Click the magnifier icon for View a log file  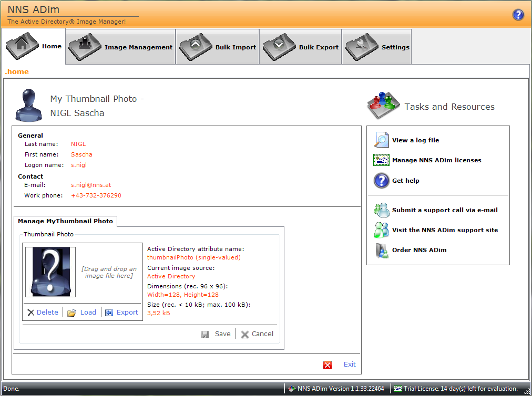382,140
